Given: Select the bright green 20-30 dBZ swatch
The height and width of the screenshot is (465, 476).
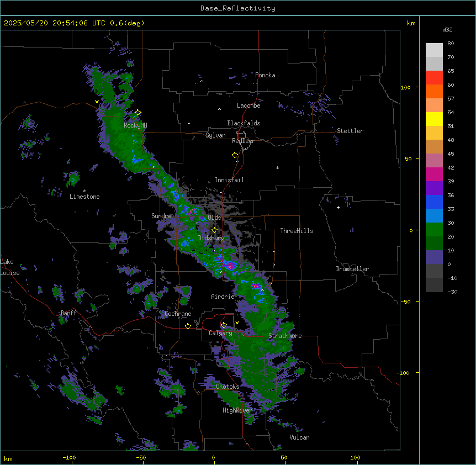Looking at the screenshot, I should 434,230.
